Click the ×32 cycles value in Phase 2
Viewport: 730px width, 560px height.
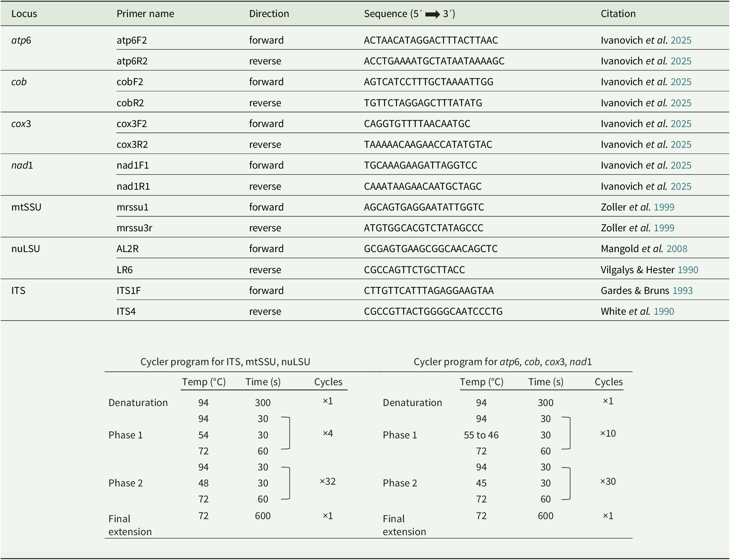click(328, 481)
